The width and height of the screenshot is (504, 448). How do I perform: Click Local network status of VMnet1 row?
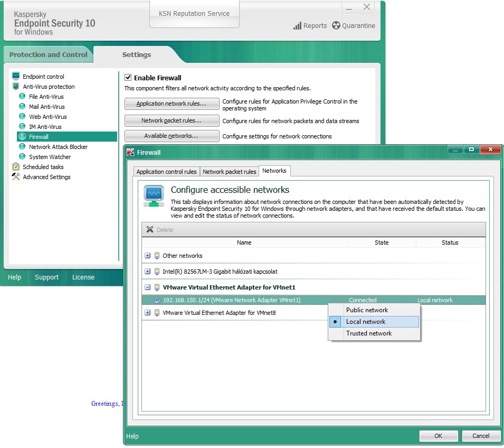[x=435, y=300]
